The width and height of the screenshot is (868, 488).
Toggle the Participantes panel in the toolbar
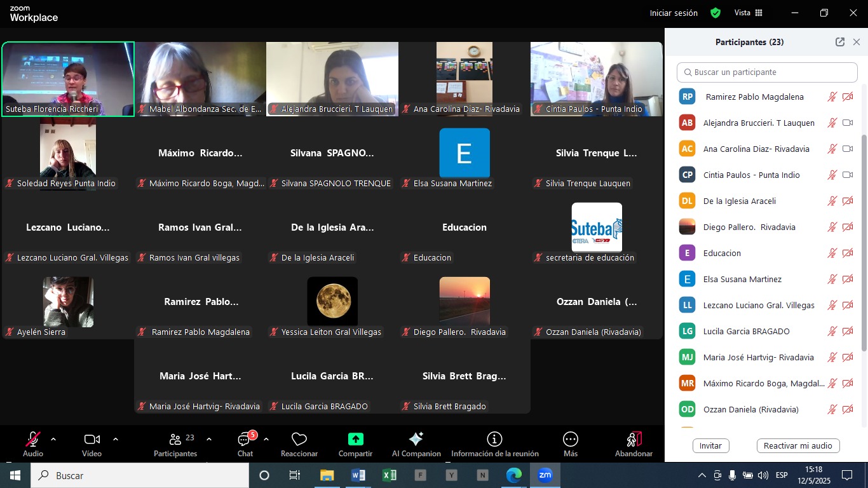175,444
